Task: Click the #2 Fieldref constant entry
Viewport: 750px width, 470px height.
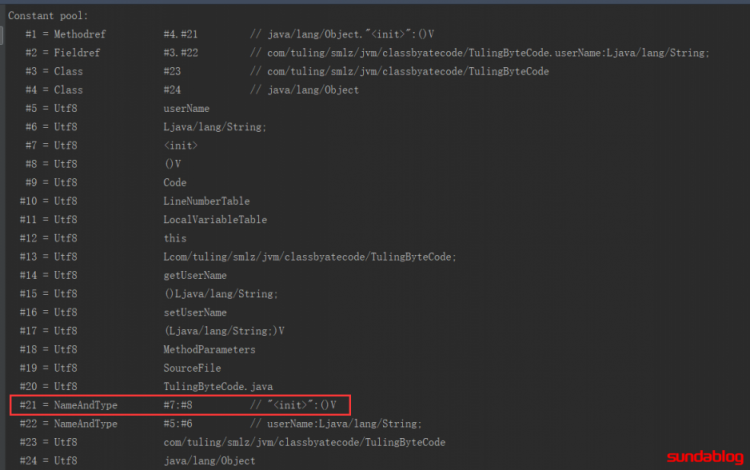Action: (367, 53)
